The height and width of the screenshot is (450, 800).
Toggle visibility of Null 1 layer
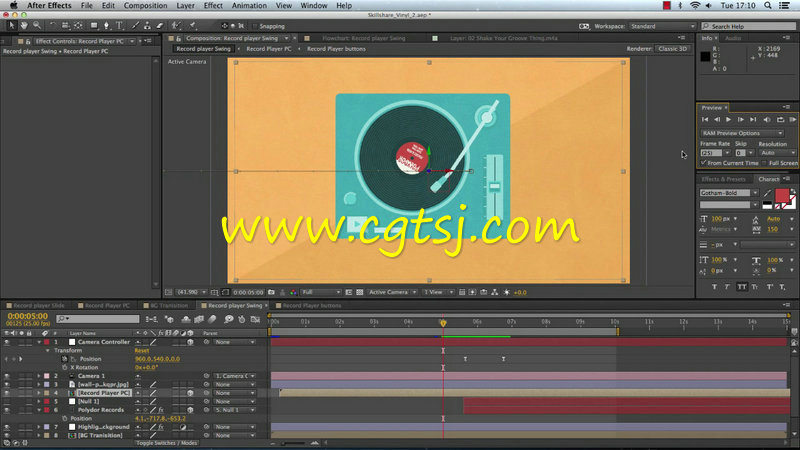[x=7, y=402]
